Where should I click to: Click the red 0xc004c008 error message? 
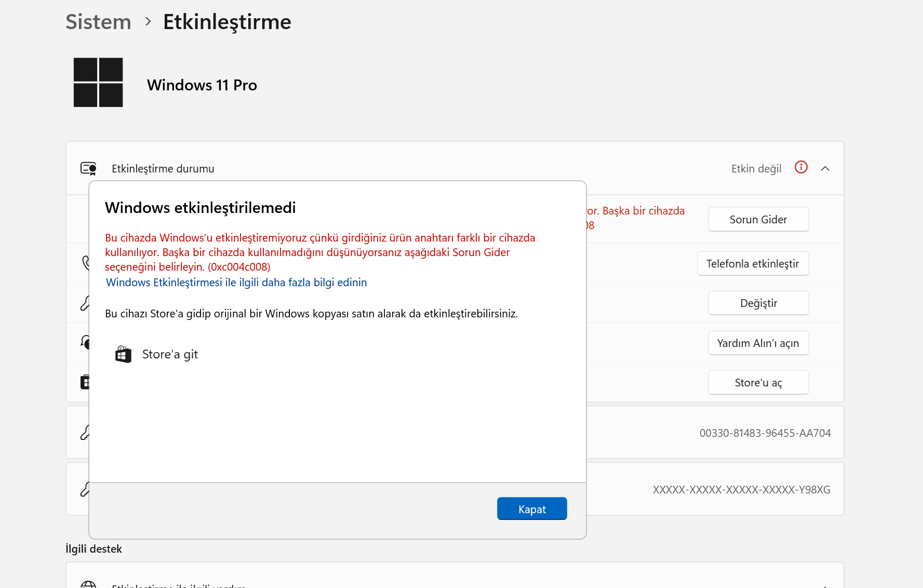click(x=320, y=252)
